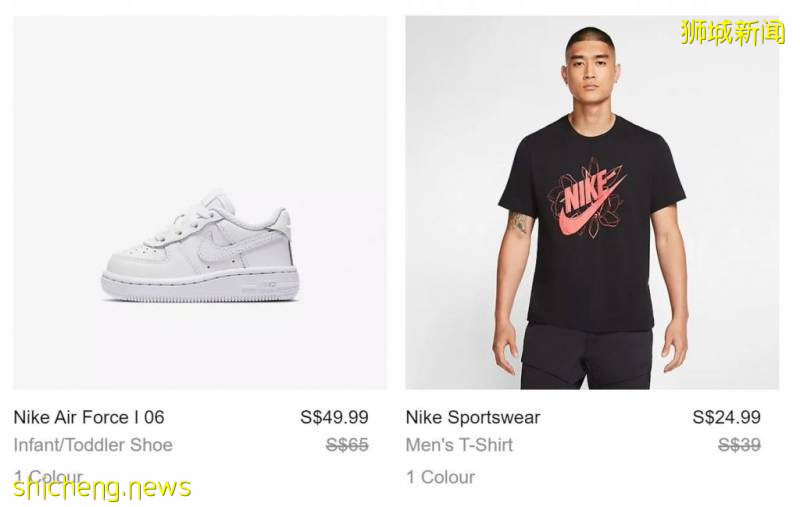Screen dimensions: 800x507
Task: Click the crossed-out S$39 original price
Action: click(x=739, y=445)
